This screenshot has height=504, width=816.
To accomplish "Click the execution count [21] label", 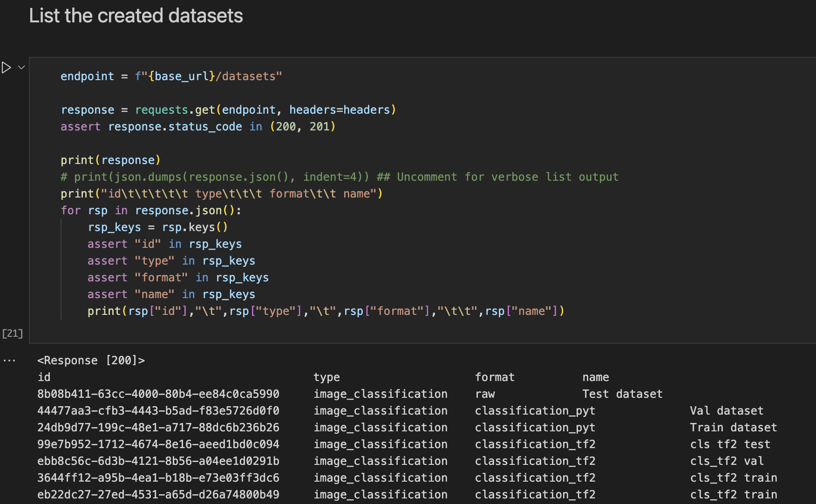I will tap(13, 334).
